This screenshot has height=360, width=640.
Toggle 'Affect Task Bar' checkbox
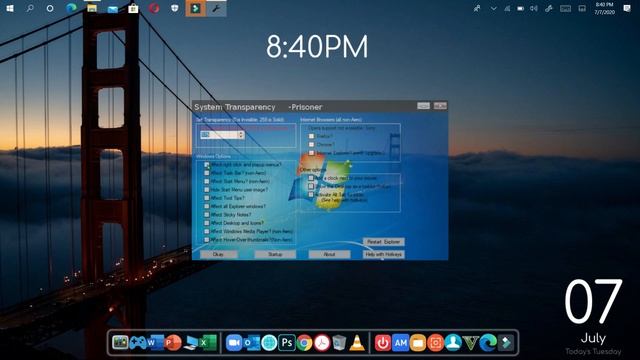[x=207, y=173]
